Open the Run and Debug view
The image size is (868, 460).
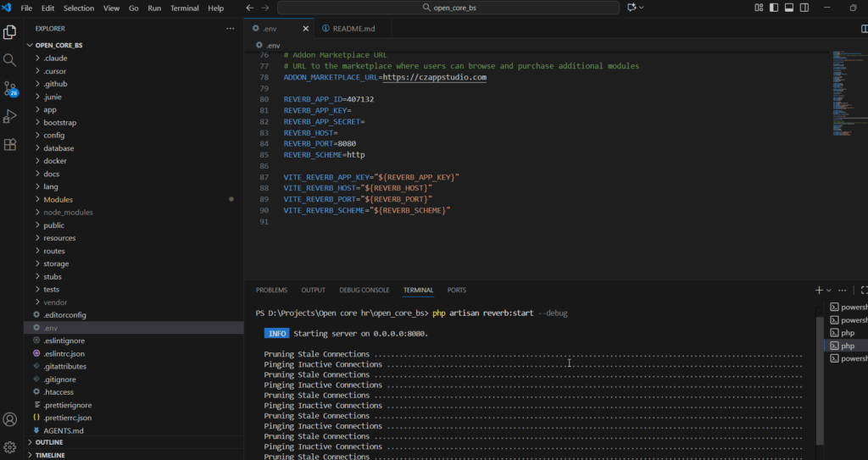[x=10, y=116]
